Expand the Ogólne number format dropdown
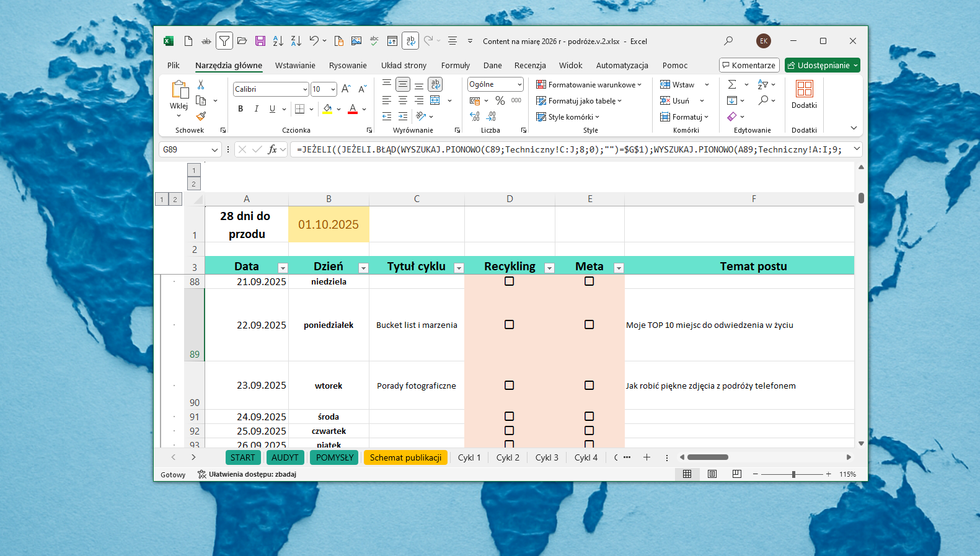 pyautogui.click(x=519, y=84)
